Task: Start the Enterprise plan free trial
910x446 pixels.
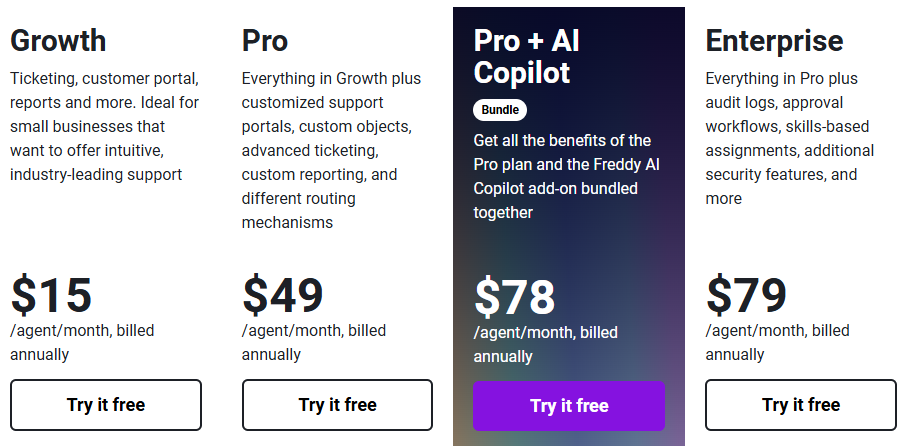Action: (x=800, y=405)
